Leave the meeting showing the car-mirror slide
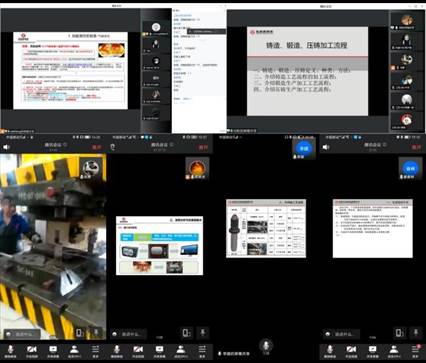Screen dimensions: 426x363 pyautogui.click(x=203, y=147)
